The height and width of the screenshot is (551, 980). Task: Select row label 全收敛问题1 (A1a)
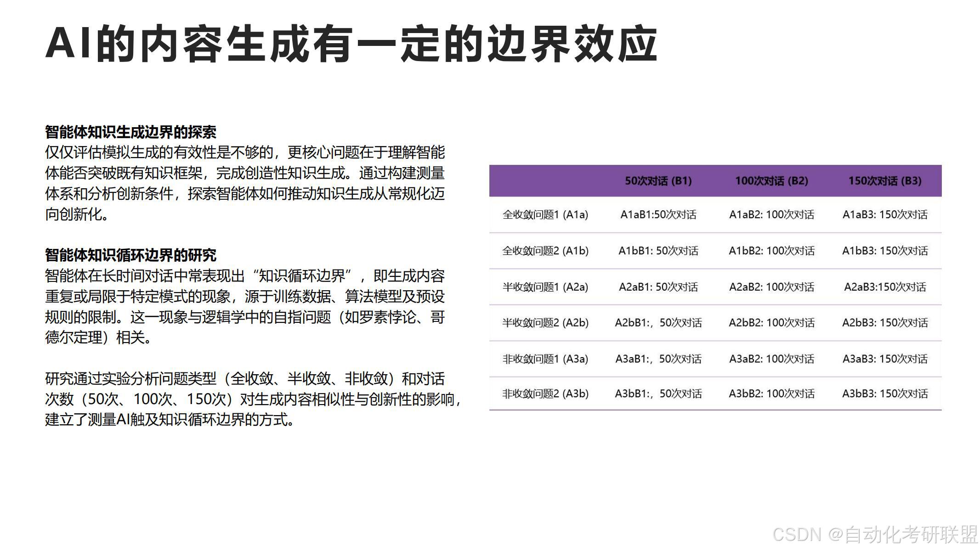545,215
